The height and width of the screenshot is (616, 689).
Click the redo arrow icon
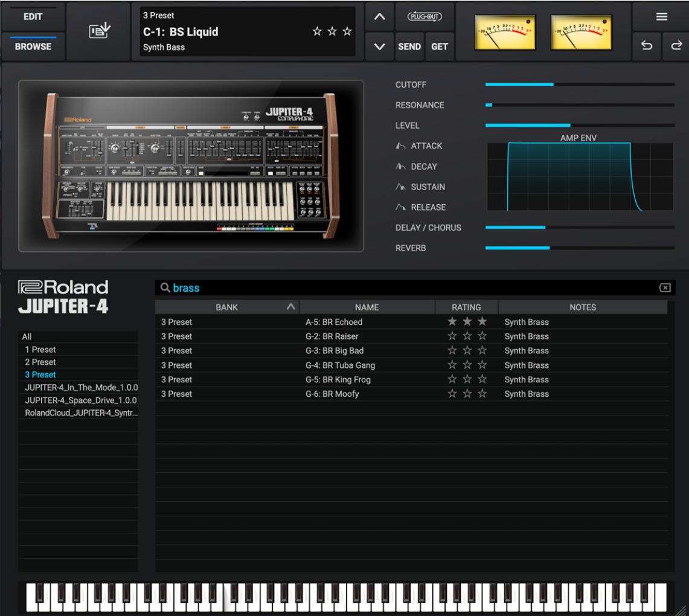(x=677, y=45)
